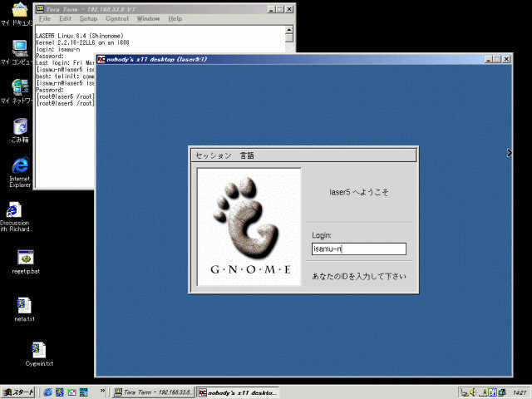The height and width of the screenshot is (399, 532).
Task: Select the My Documents folder icon
Action: pyautogui.click(x=20, y=10)
